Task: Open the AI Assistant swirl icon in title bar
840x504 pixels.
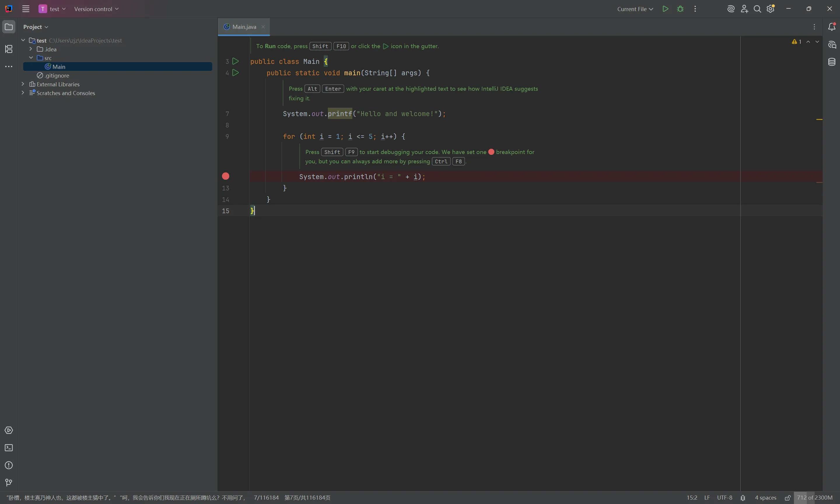Action: tap(731, 9)
